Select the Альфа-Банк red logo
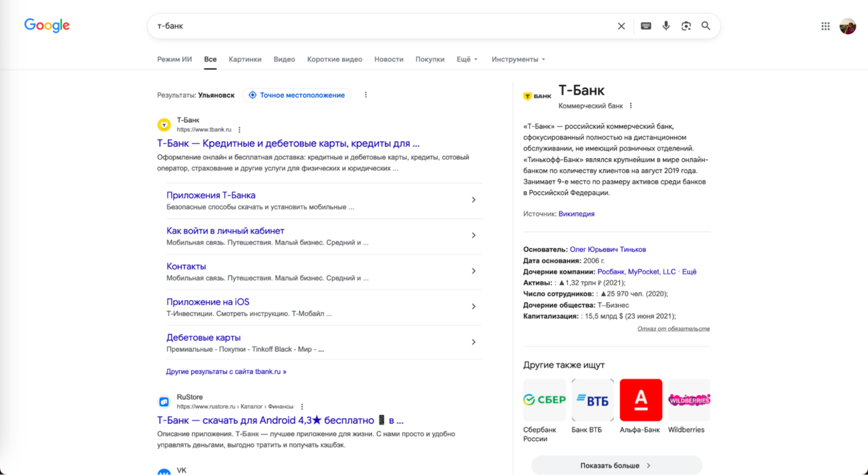The image size is (868, 475). tap(640, 399)
